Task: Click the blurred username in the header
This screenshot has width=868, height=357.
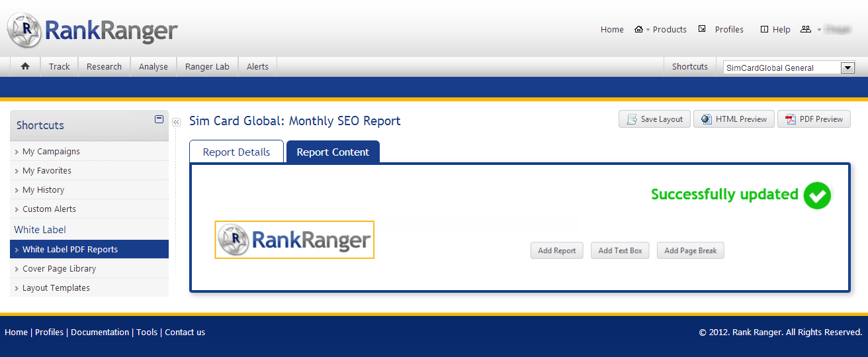Action: point(838,29)
